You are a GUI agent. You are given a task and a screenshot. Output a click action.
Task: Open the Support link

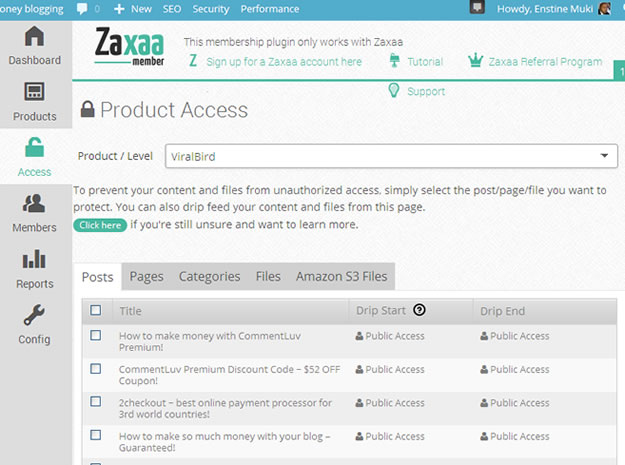tap(426, 91)
